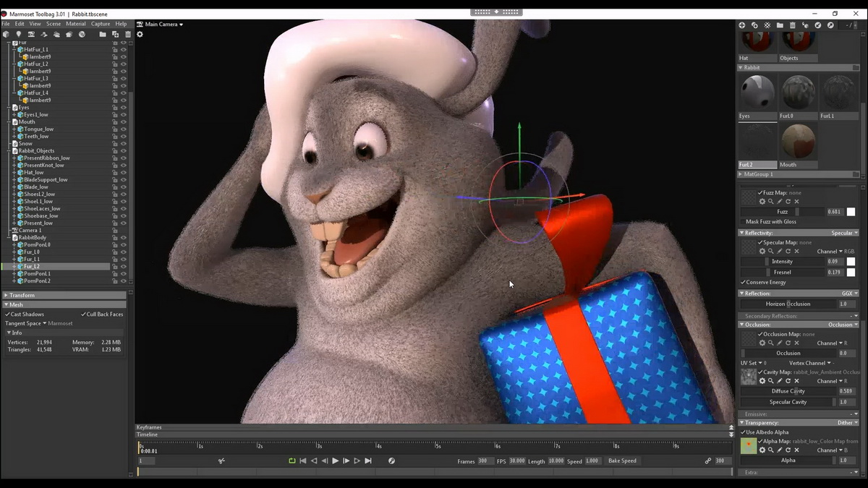The height and width of the screenshot is (488, 868).
Task: Click the Fuzz white color swatch
Action: click(851, 212)
